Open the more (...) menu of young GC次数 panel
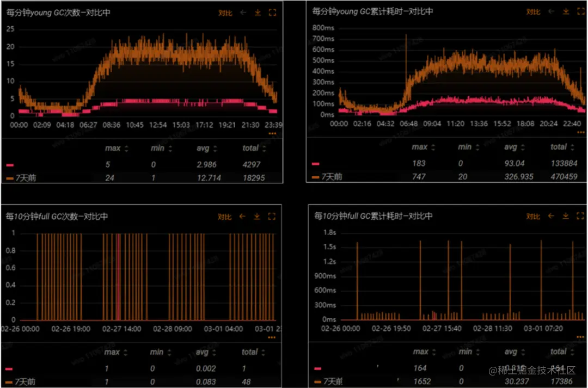This screenshot has width=588, height=388. [x=272, y=133]
